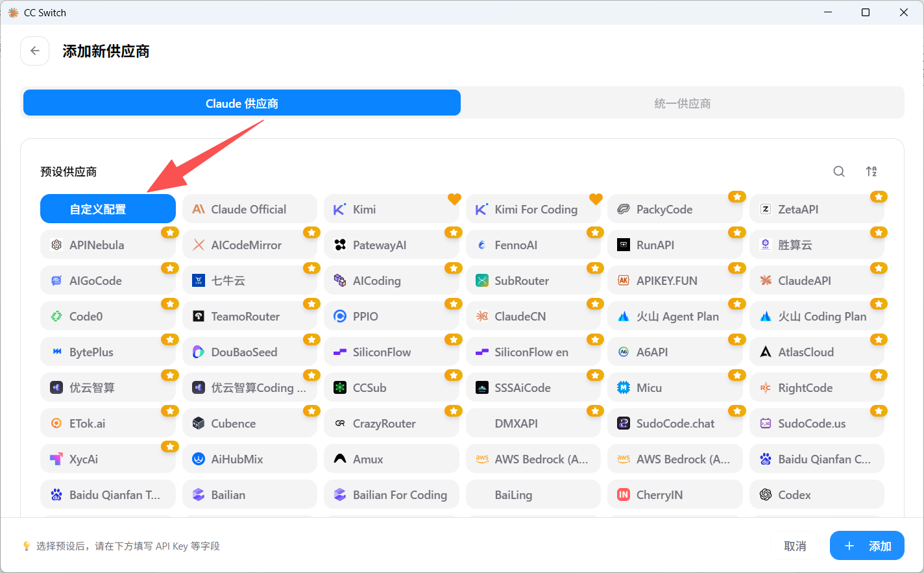Choose the SudoCode.us preset

point(817,423)
